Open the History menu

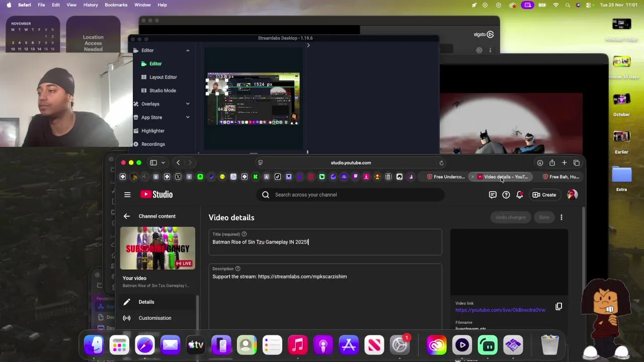coord(91,5)
